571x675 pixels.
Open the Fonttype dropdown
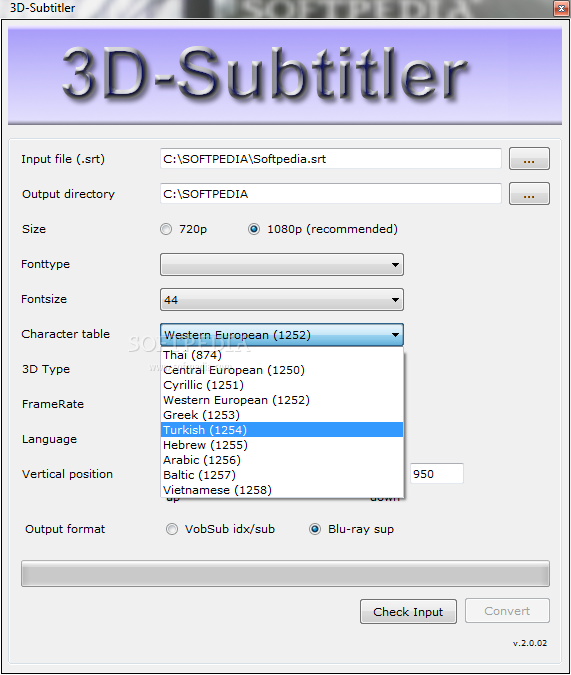[282, 264]
